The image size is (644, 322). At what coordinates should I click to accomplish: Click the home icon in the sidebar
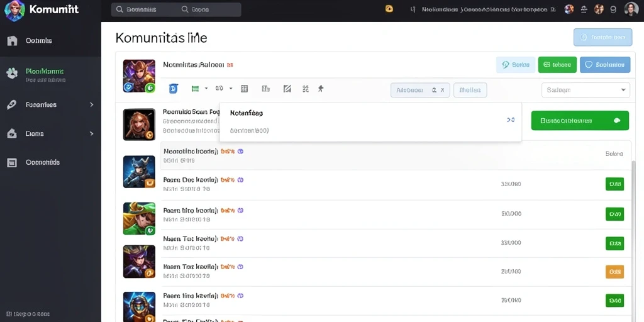13,41
